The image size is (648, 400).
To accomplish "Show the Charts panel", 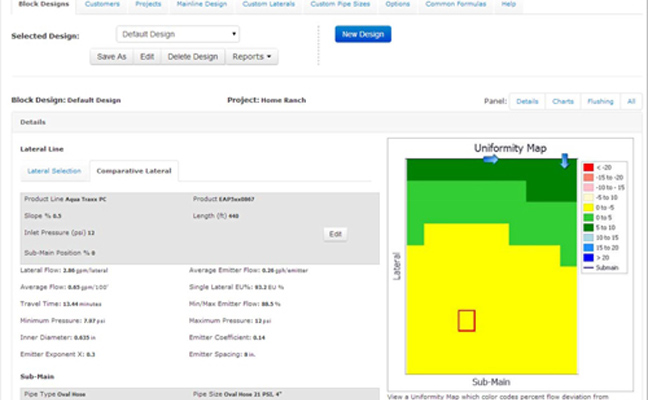I will [x=562, y=101].
